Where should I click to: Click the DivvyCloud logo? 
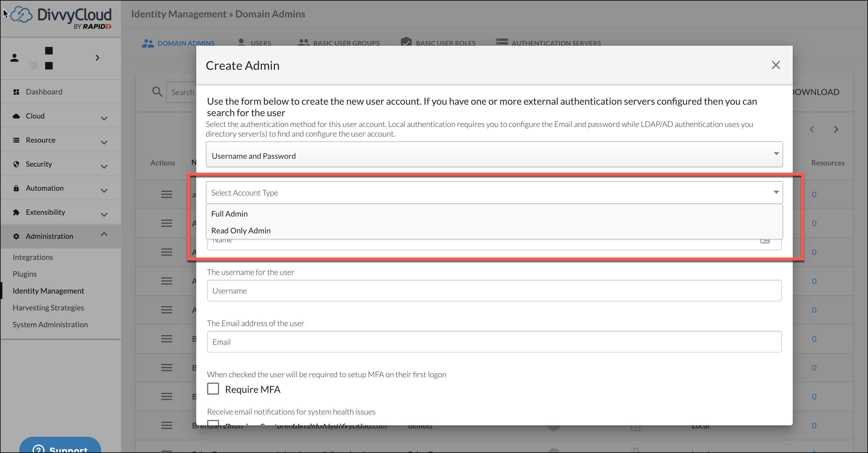[61, 17]
